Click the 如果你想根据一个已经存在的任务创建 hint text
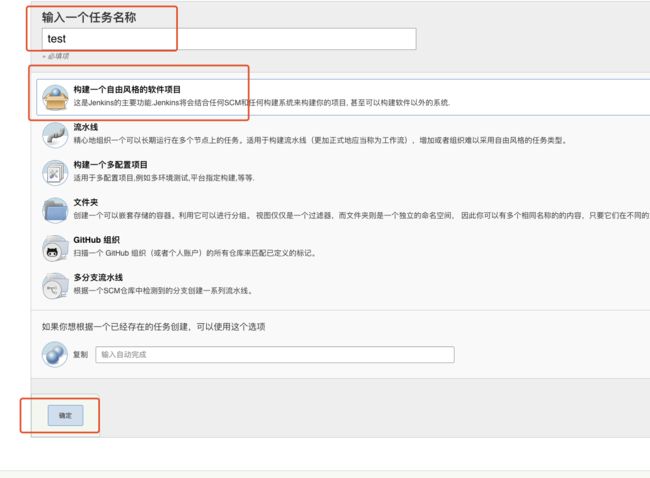Screen dimensions: 650x478 tap(153, 327)
